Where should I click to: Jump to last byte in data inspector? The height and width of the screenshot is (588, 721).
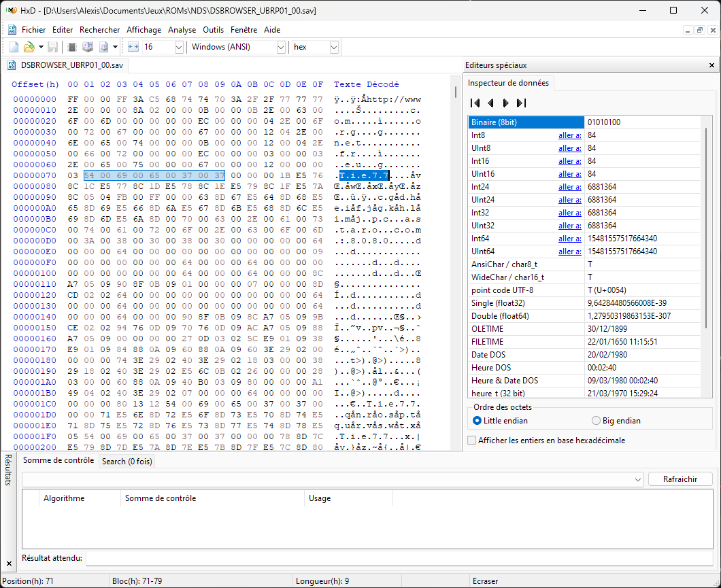(521, 103)
